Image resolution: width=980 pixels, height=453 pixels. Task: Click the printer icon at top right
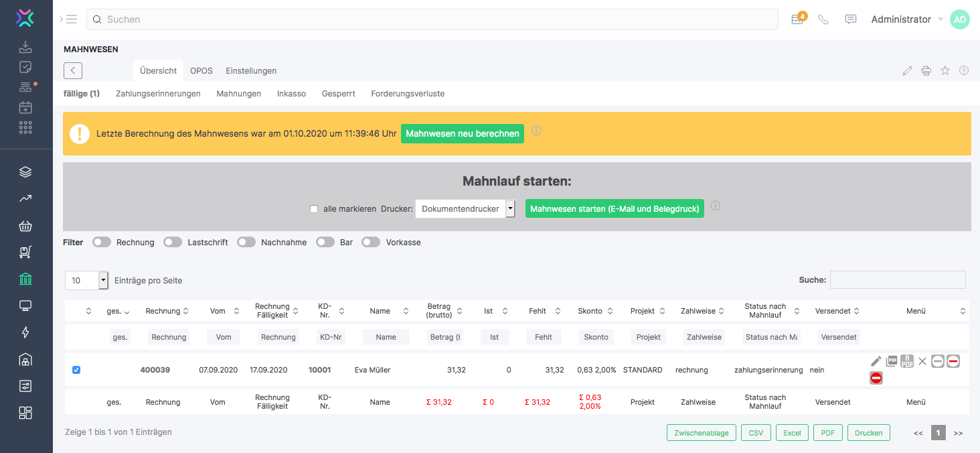pos(926,70)
